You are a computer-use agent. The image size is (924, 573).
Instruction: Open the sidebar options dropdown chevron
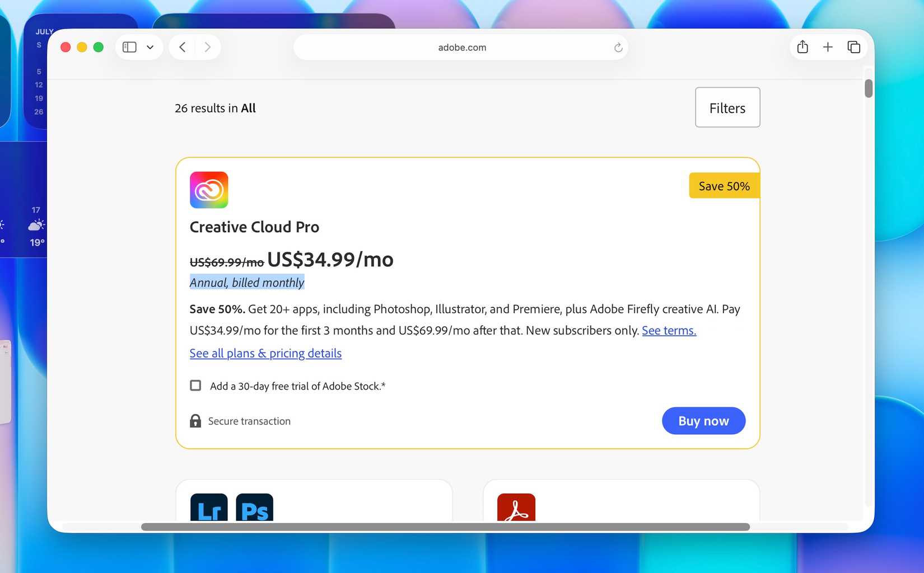point(150,48)
